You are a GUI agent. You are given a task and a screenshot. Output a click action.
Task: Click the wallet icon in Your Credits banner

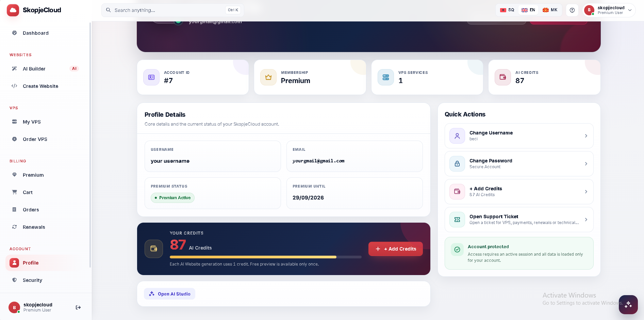[154, 249]
